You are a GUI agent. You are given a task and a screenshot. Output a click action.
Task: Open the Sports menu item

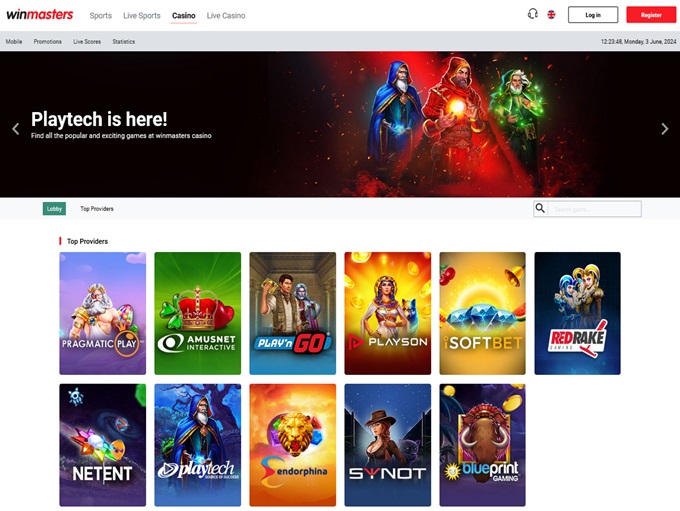tap(101, 16)
